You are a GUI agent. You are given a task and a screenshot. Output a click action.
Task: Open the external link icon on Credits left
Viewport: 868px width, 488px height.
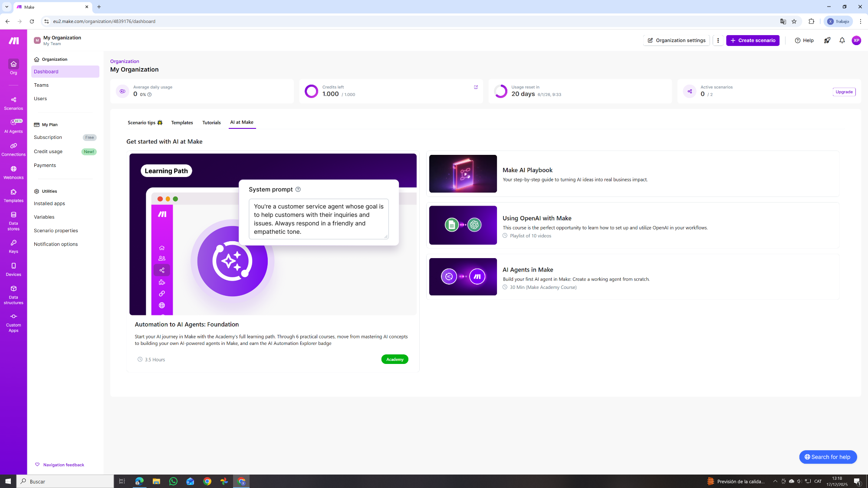pyautogui.click(x=476, y=87)
